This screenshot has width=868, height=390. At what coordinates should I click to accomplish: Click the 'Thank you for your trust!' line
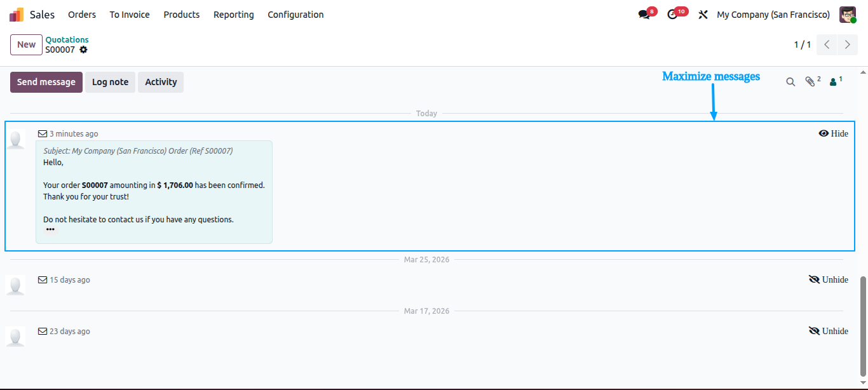tap(86, 197)
